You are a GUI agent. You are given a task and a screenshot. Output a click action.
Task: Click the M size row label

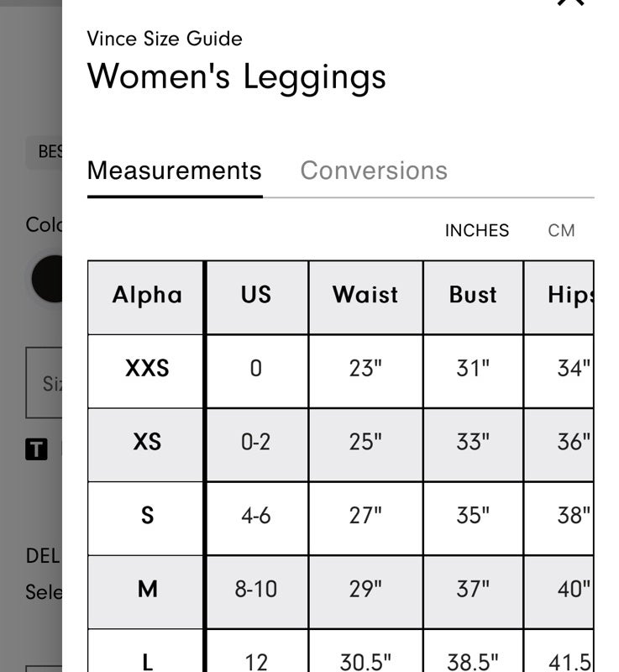pyautogui.click(x=147, y=590)
